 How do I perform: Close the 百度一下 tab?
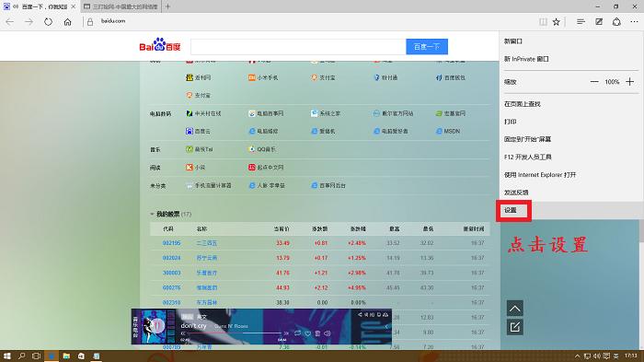(x=73, y=6)
